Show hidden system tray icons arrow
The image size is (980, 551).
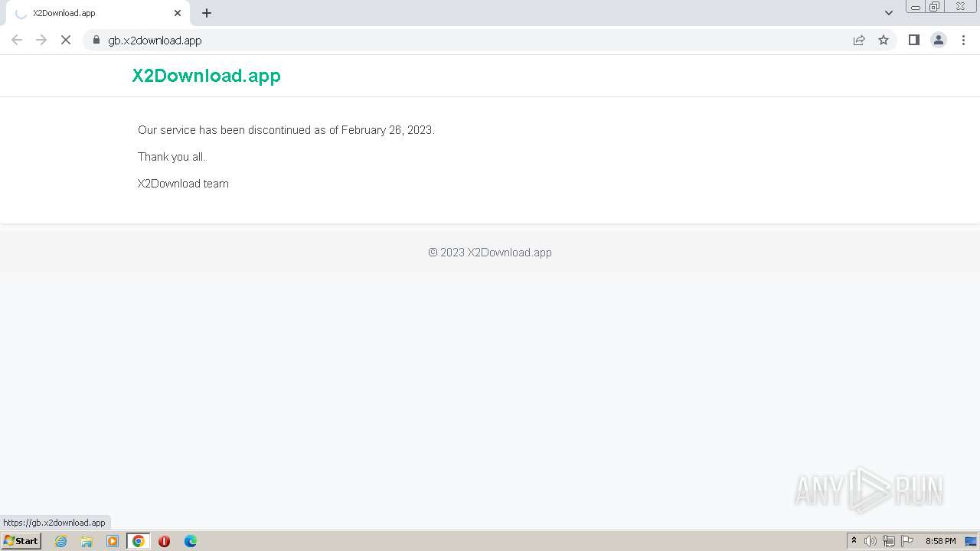[854, 541]
